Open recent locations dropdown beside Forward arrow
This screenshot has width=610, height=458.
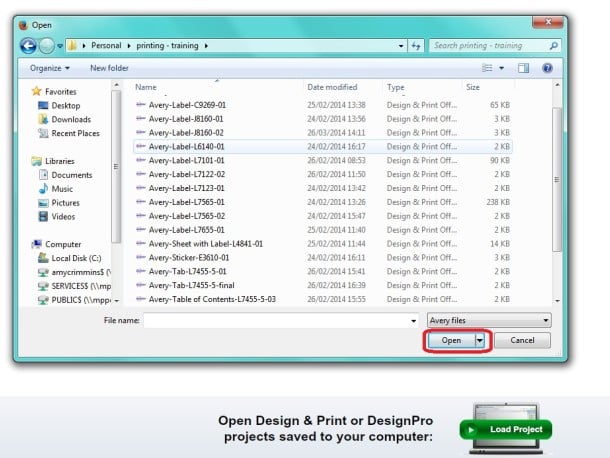[60, 46]
